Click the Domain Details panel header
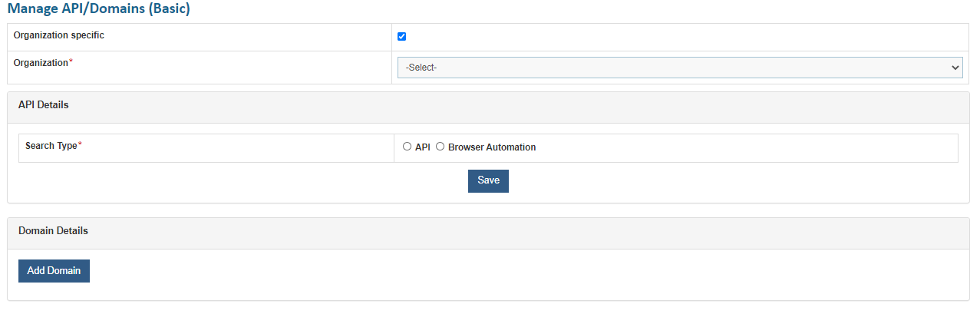 (53, 230)
